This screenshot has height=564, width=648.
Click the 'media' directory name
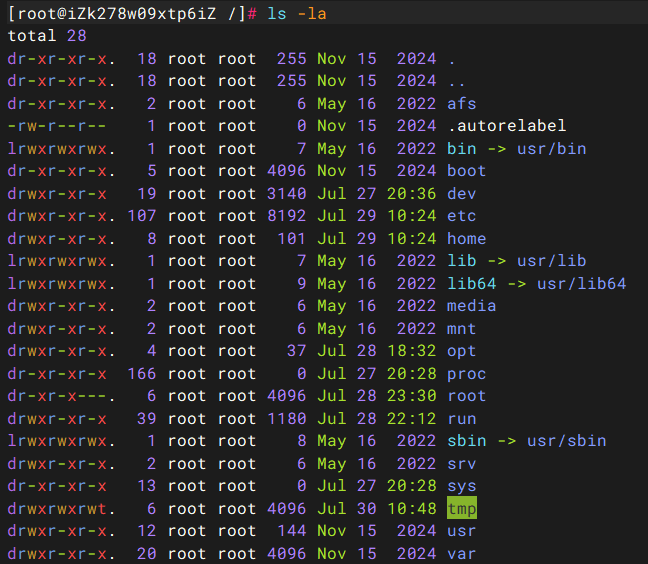(x=472, y=306)
